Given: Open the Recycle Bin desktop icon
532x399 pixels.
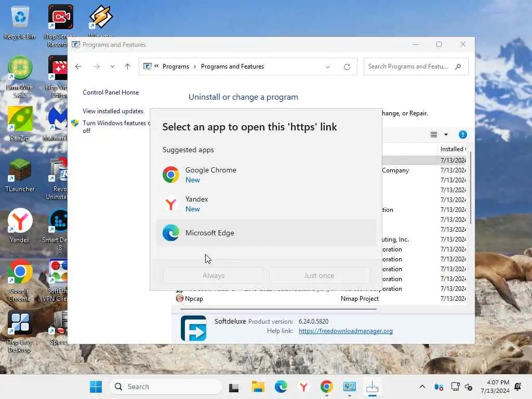Looking at the screenshot, I should tap(20, 22).
